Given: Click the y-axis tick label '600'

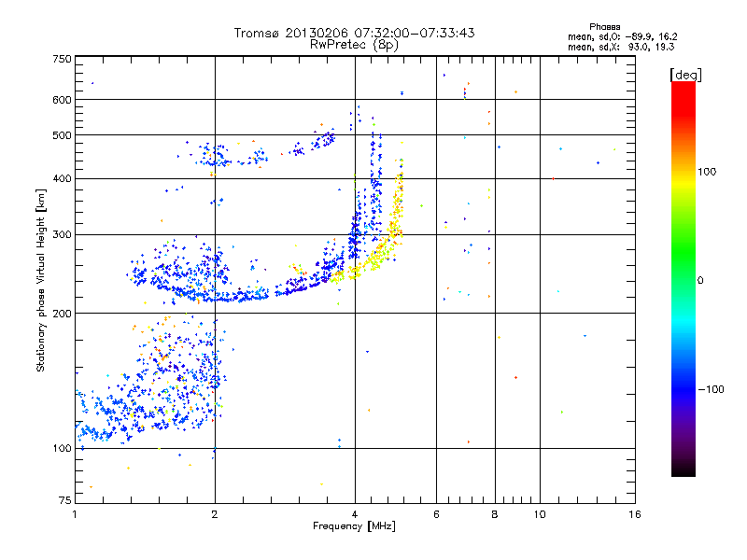Looking at the screenshot, I should [62, 100].
